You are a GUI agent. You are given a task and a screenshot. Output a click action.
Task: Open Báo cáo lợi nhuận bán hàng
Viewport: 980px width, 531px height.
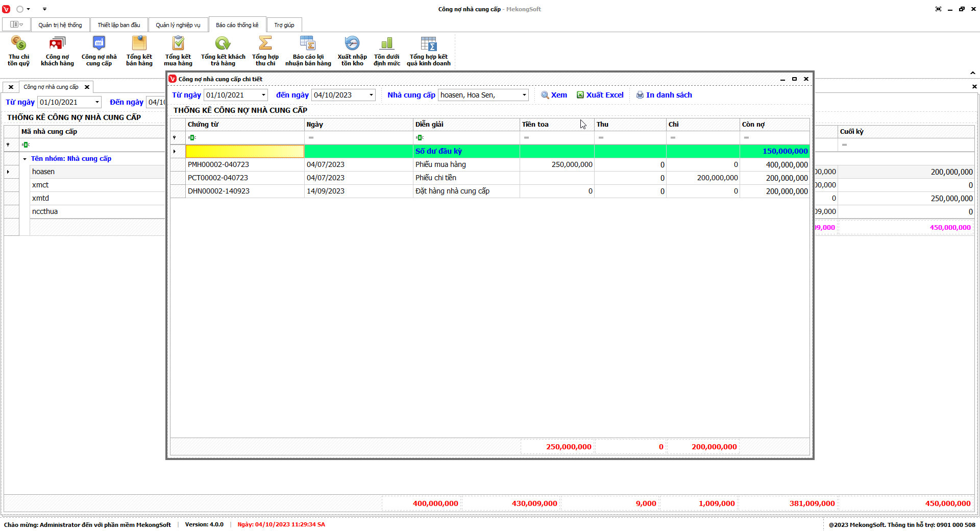(308, 51)
